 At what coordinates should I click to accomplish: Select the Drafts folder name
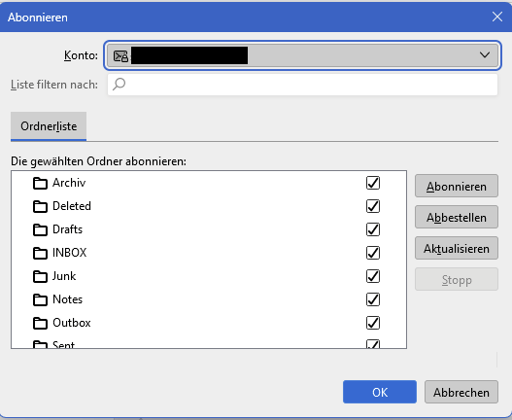[x=68, y=229]
